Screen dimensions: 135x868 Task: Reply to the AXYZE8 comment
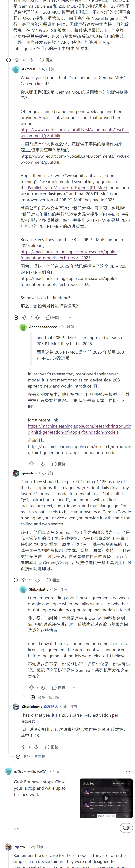click(x=53, y=317)
